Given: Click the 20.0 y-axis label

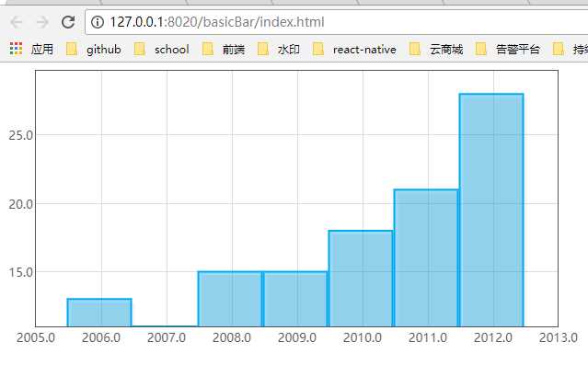Looking at the screenshot, I should (x=21, y=204).
